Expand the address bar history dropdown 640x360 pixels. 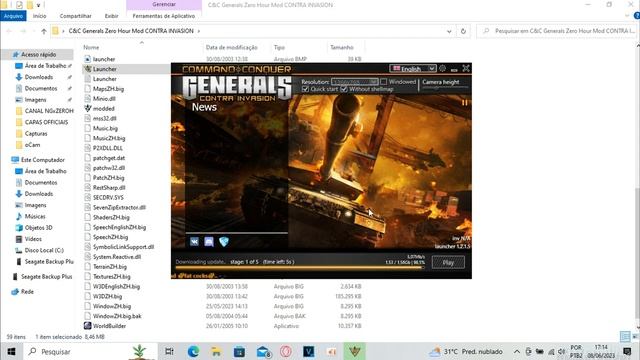coord(449,31)
